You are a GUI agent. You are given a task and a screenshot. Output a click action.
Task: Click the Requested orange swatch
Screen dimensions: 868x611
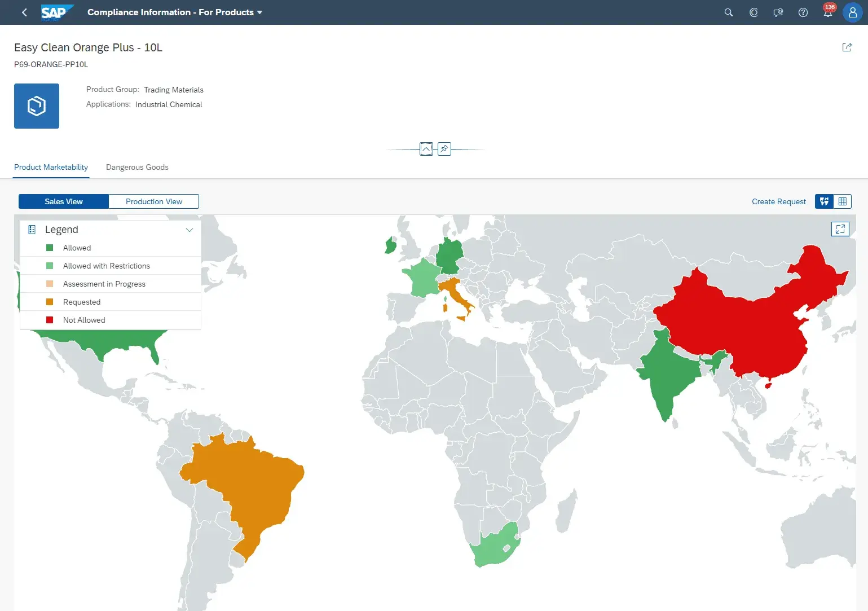[50, 302]
